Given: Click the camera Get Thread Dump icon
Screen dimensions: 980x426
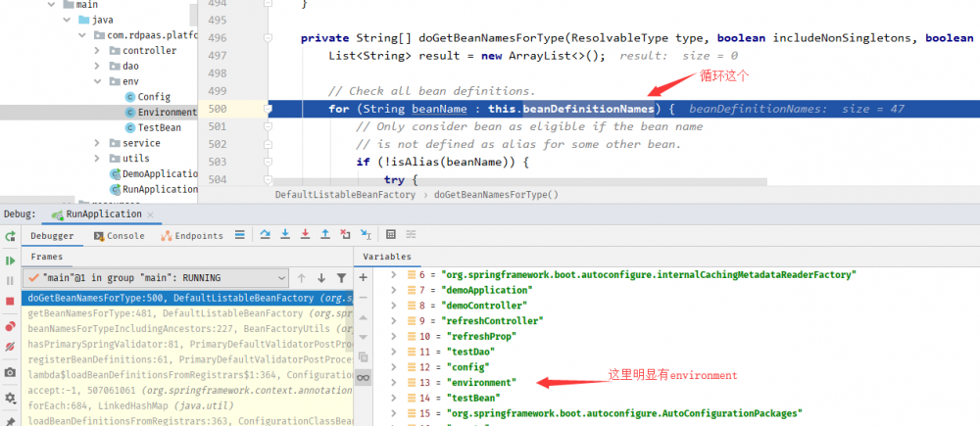Looking at the screenshot, I should pyautogui.click(x=10, y=372).
